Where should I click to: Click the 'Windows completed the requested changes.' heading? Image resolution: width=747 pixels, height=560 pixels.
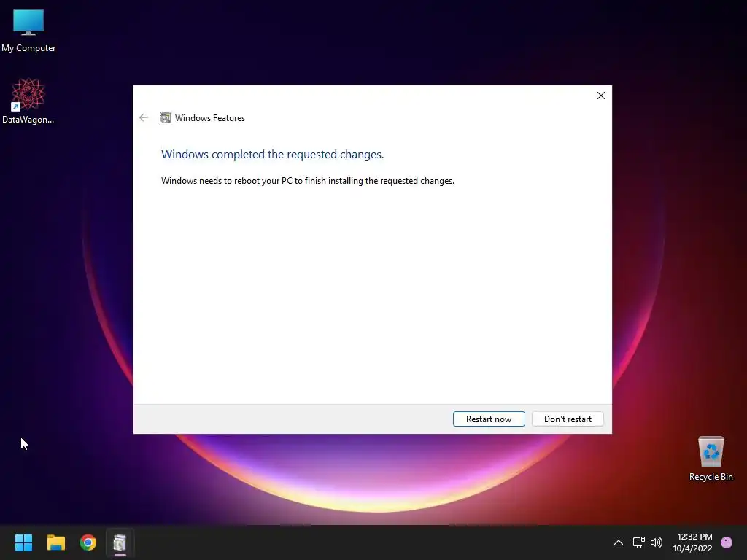click(x=273, y=155)
